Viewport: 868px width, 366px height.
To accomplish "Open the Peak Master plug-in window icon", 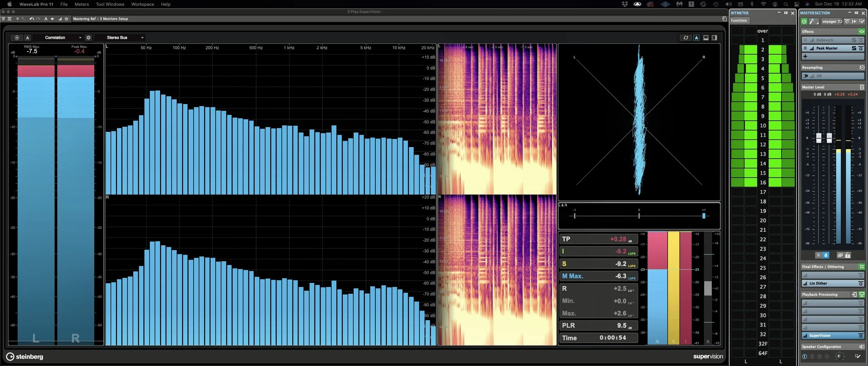I will 861,48.
